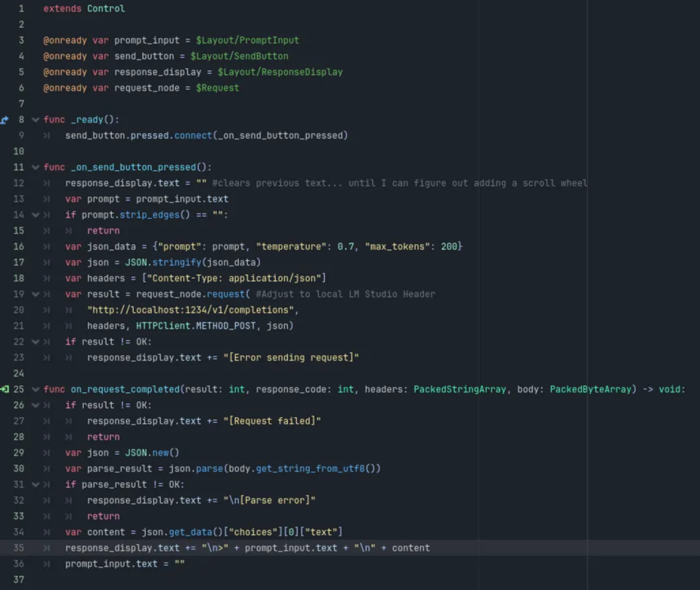Click the connected-signal icon beside line 8

(5, 119)
